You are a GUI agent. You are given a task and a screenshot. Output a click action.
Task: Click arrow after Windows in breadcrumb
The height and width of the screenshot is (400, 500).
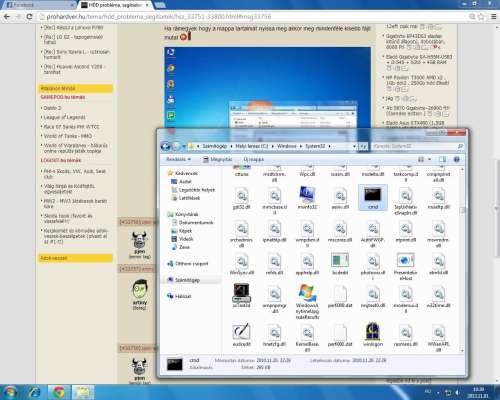[x=301, y=146]
